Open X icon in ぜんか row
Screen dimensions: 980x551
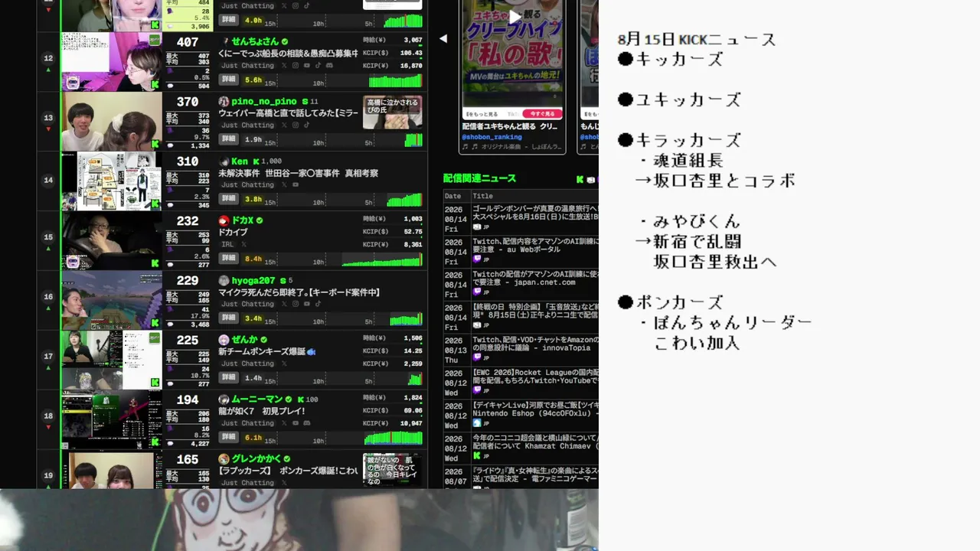(x=284, y=364)
